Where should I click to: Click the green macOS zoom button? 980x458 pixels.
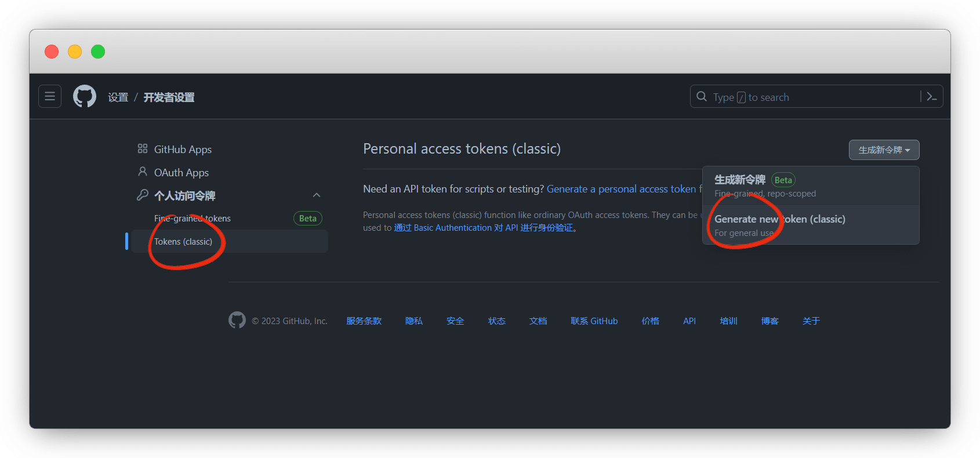coord(98,52)
